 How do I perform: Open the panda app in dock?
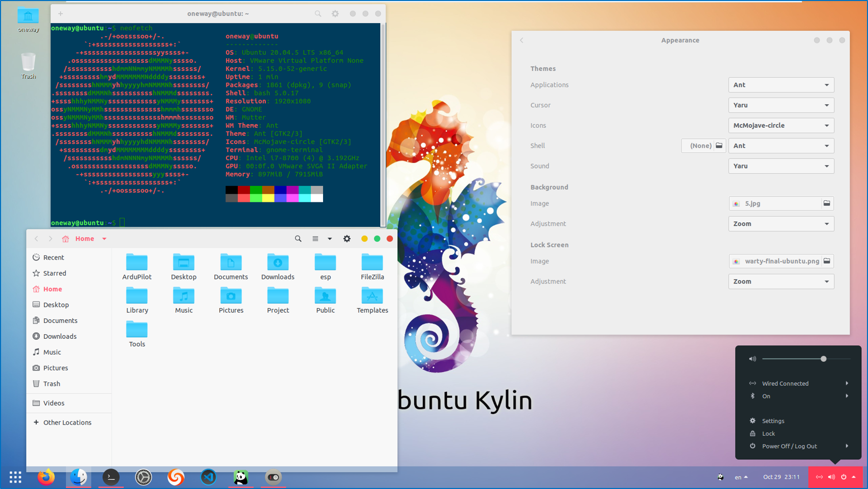tap(241, 477)
